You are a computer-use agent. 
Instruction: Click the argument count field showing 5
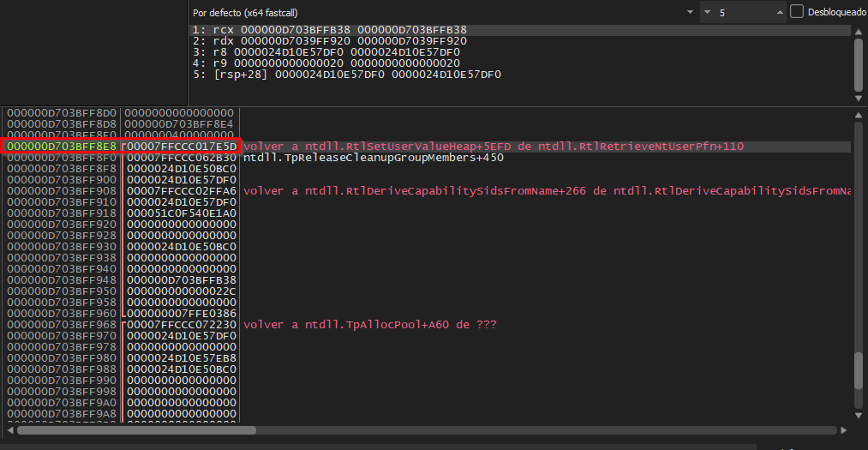[737, 13]
